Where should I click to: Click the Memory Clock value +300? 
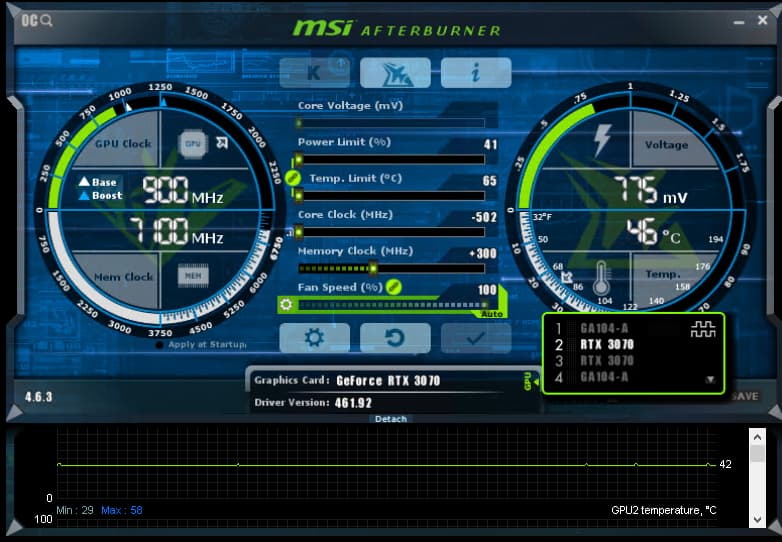pos(483,254)
